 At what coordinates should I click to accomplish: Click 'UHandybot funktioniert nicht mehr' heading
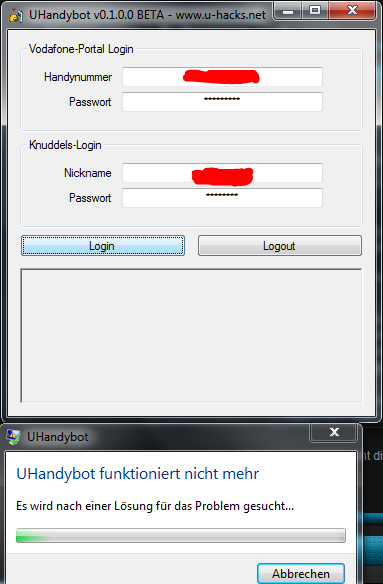[x=137, y=474]
